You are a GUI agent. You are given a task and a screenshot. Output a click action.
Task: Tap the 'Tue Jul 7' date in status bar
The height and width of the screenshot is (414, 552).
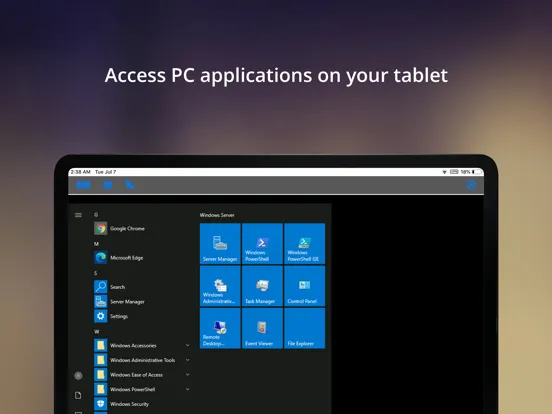pyautogui.click(x=106, y=172)
